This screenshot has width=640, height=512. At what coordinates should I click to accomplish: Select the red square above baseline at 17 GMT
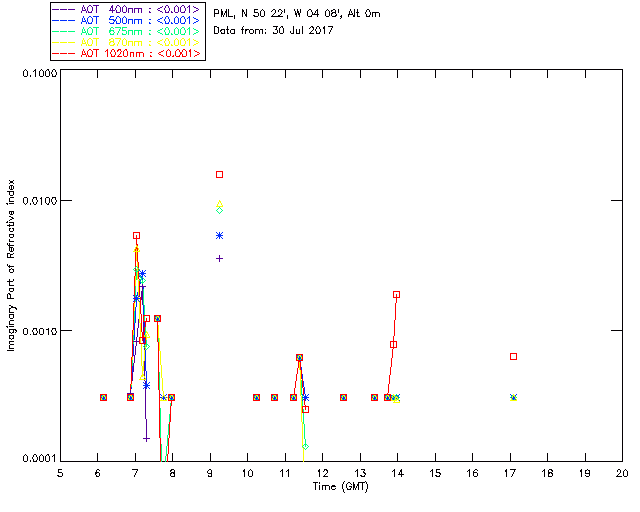[x=513, y=357]
